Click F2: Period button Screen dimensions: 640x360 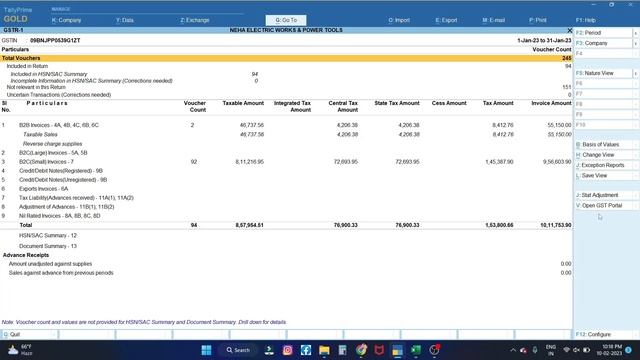point(603,33)
